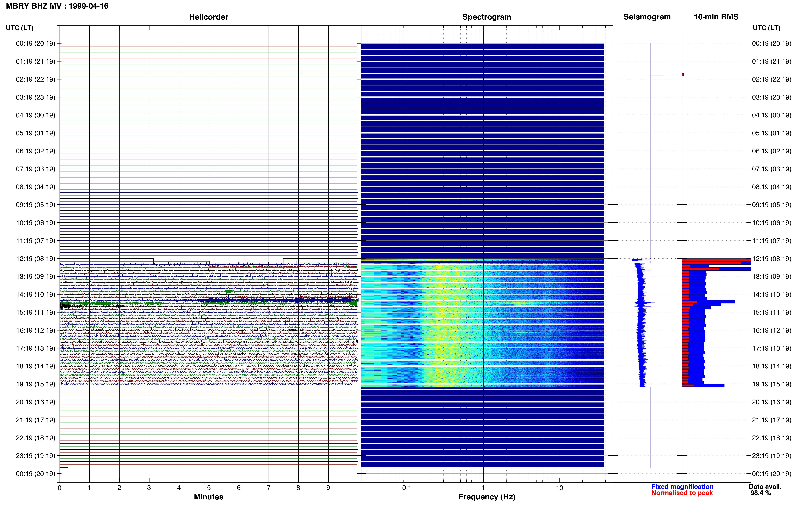Click the right 03:19 (23:19) time label
The image size is (812, 508).
(772, 97)
